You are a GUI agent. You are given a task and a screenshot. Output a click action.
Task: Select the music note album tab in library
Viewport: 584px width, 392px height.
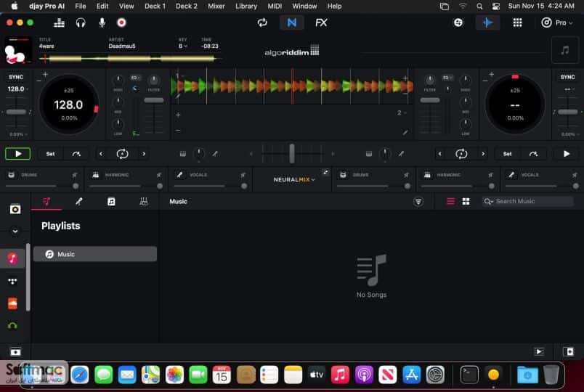click(x=111, y=201)
